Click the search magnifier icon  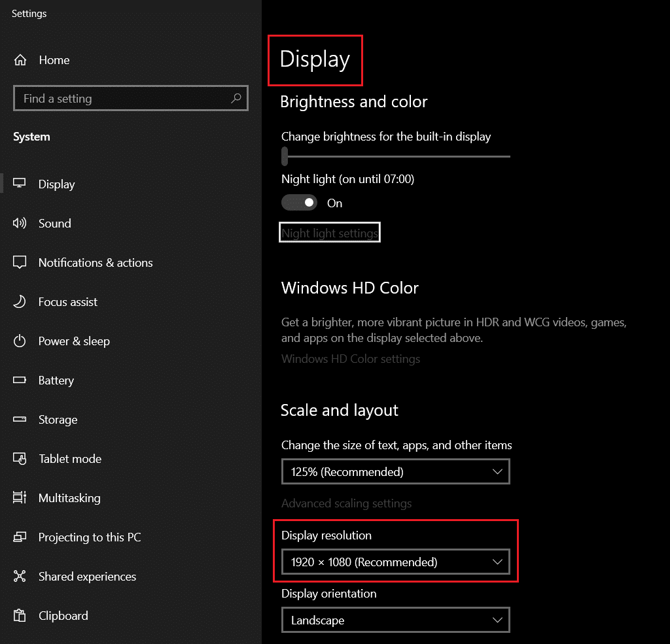point(236,99)
